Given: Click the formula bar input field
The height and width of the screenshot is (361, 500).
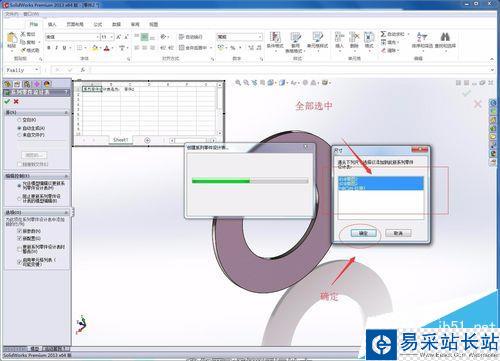Looking at the screenshot, I should [289, 70].
